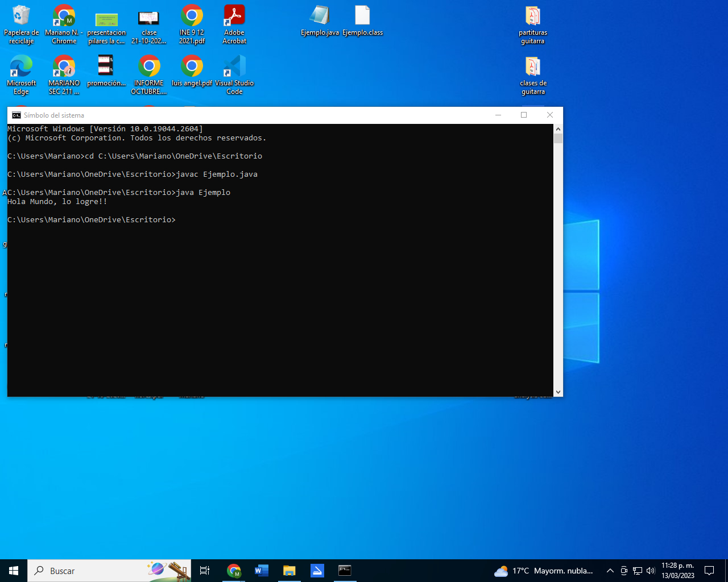This screenshot has width=728, height=582.
Task: Open the taskbar clock showing 11:28 p. m.
Action: click(x=677, y=571)
